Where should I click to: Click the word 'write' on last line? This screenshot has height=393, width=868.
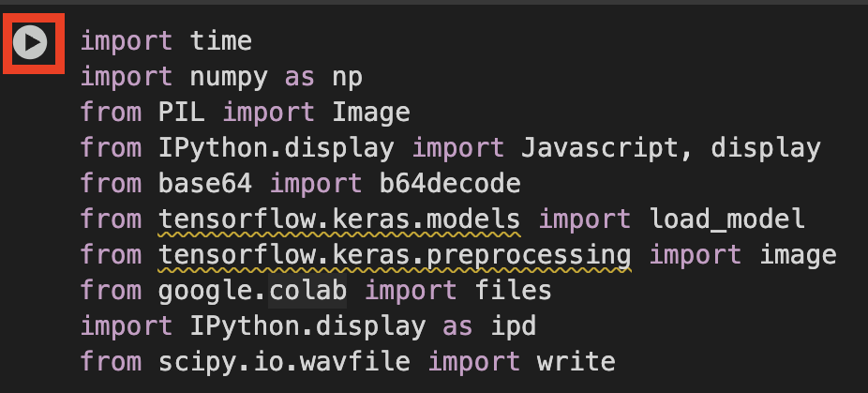click(576, 361)
